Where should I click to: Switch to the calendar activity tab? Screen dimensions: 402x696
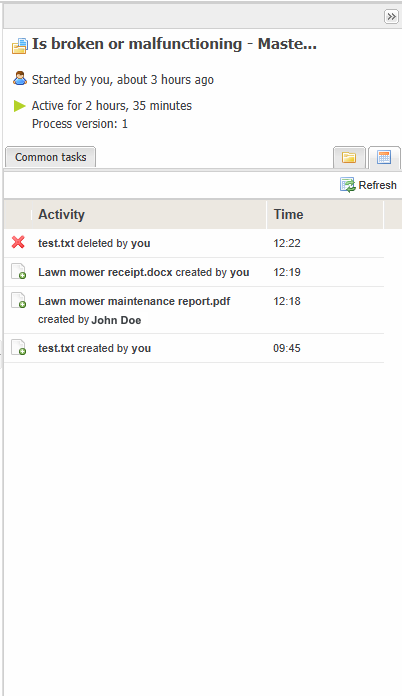pyautogui.click(x=384, y=157)
